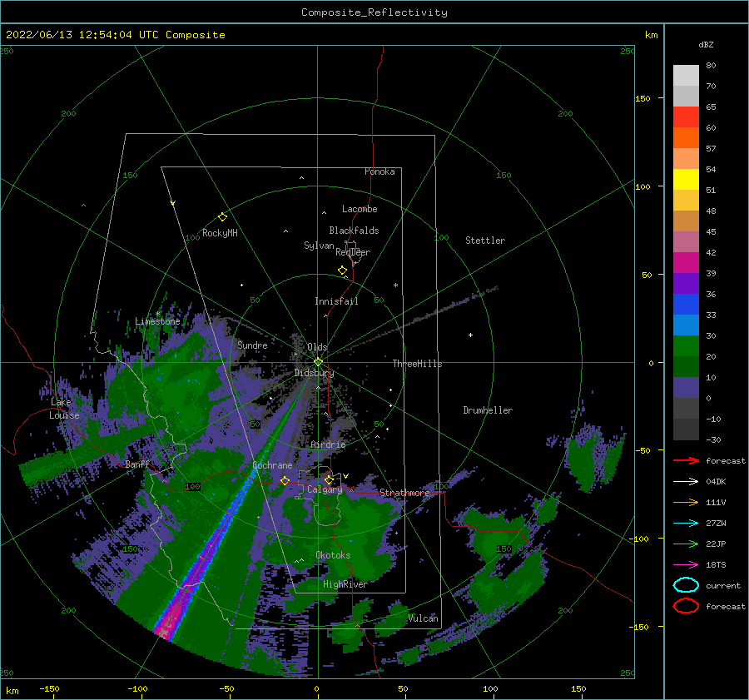
Task: Click the Stettler label
Action: (485, 241)
